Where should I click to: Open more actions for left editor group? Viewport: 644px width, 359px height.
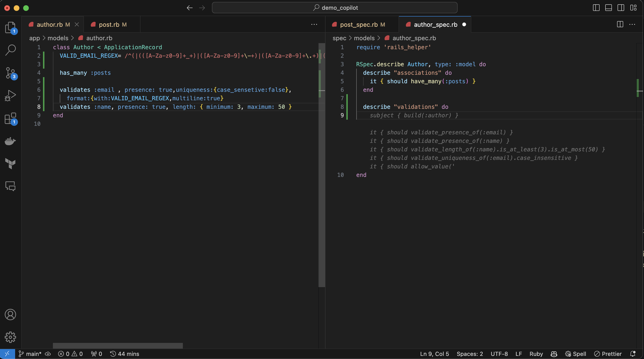(314, 25)
